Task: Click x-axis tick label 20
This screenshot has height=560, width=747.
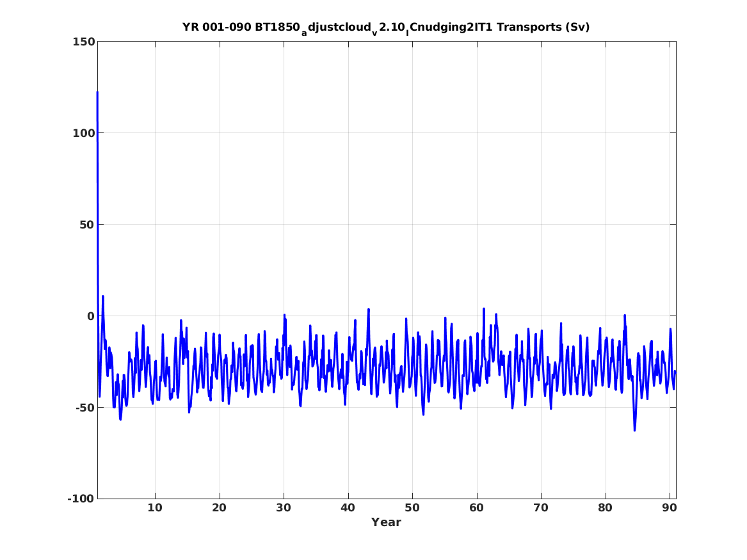Action: pos(219,508)
